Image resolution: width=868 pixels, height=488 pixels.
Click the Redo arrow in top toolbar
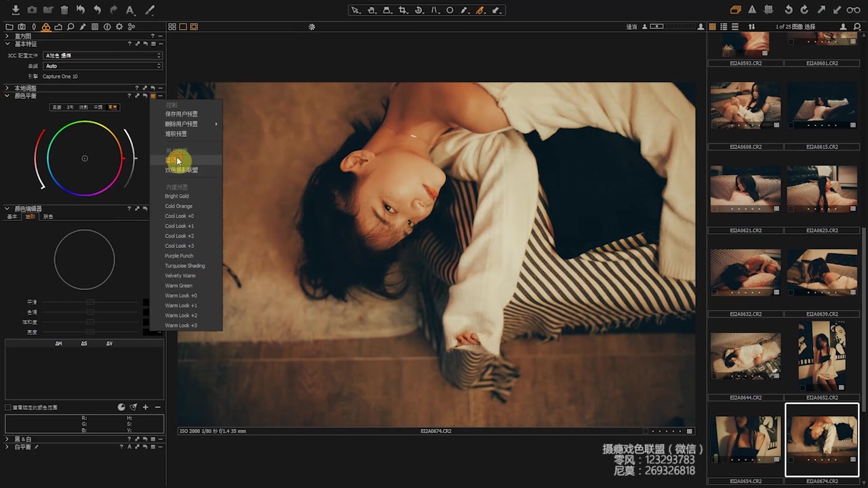tap(113, 10)
